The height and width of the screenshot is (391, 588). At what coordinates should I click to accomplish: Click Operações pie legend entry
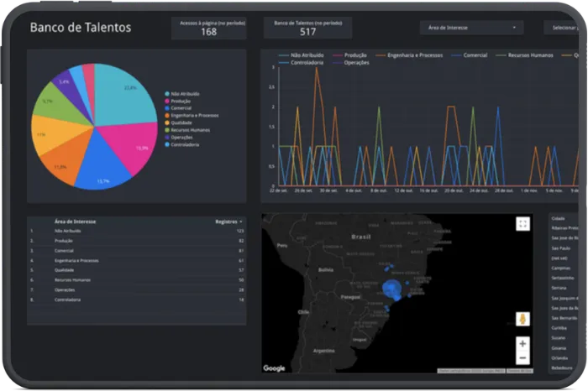tap(179, 138)
